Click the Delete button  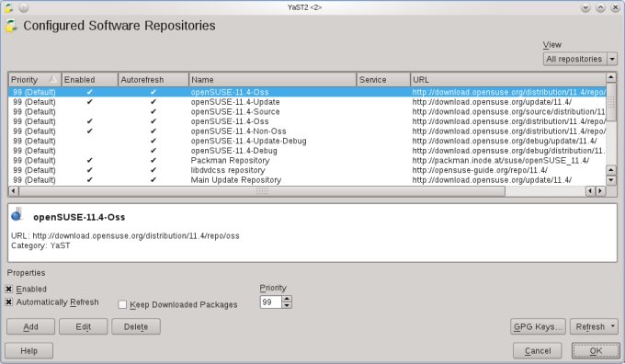pos(136,327)
